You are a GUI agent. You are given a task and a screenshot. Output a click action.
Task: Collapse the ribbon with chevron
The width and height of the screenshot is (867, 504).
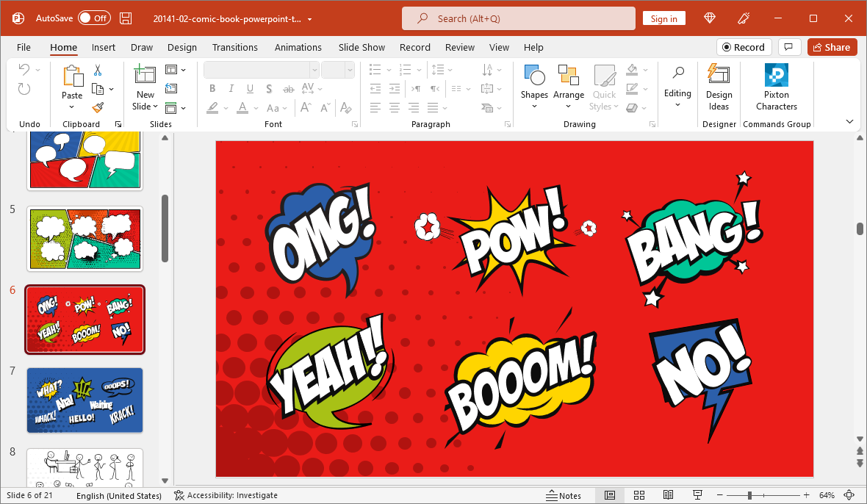[x=850, y=121]
